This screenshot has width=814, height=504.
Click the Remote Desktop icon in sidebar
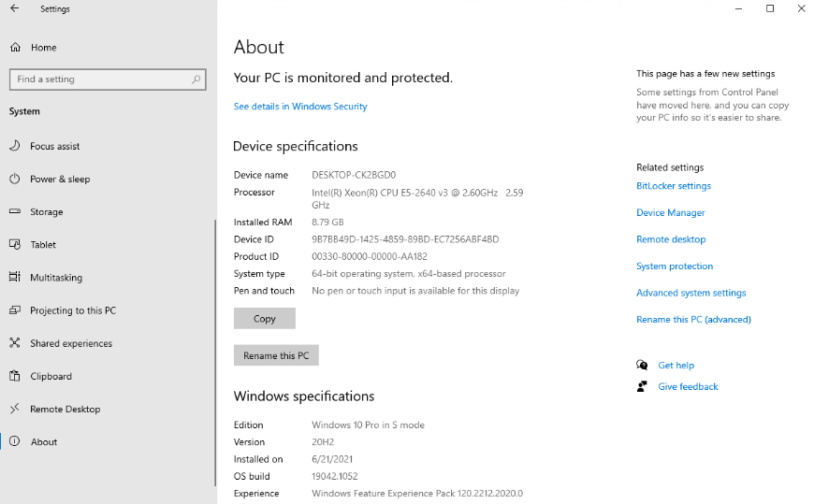click(x=15, y=409)
